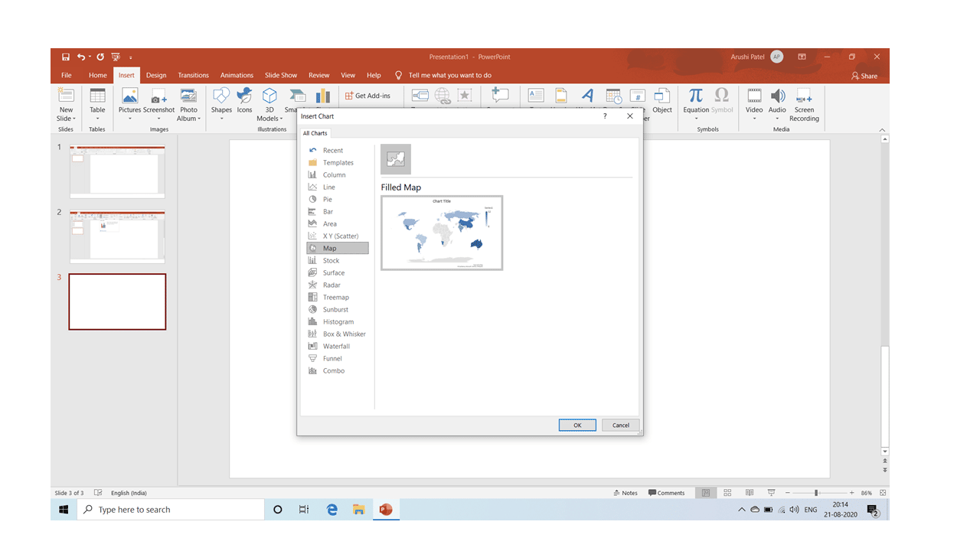Insert a Text Box
The height and width of the screenshot is (551, 980).
(535, 96)
